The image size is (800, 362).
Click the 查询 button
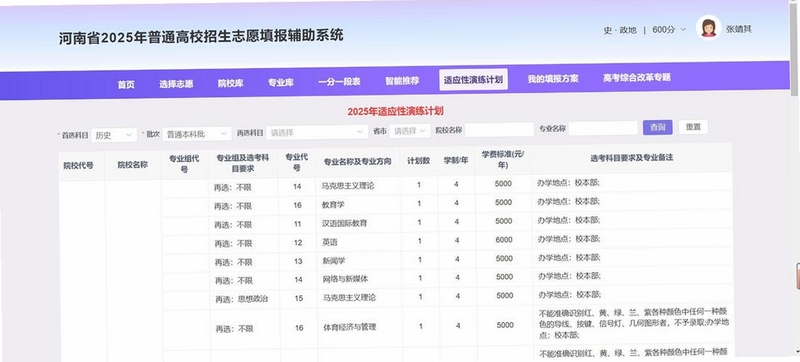(658, 127)
